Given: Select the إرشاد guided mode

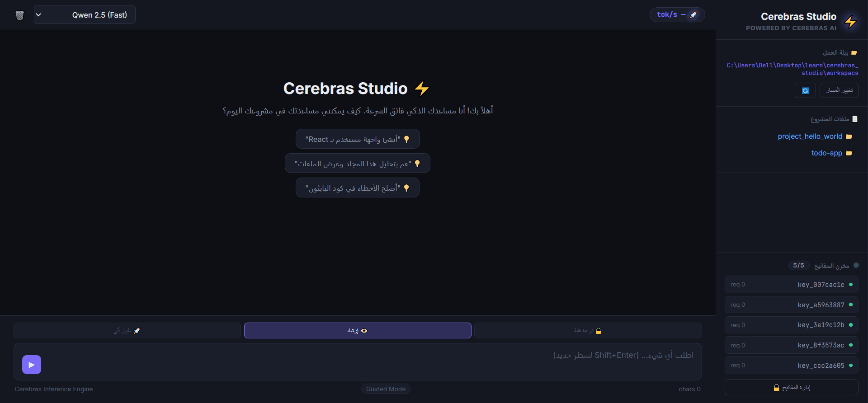Looking at the screenshot, I should pyautogui.click(x=357, y=330).
